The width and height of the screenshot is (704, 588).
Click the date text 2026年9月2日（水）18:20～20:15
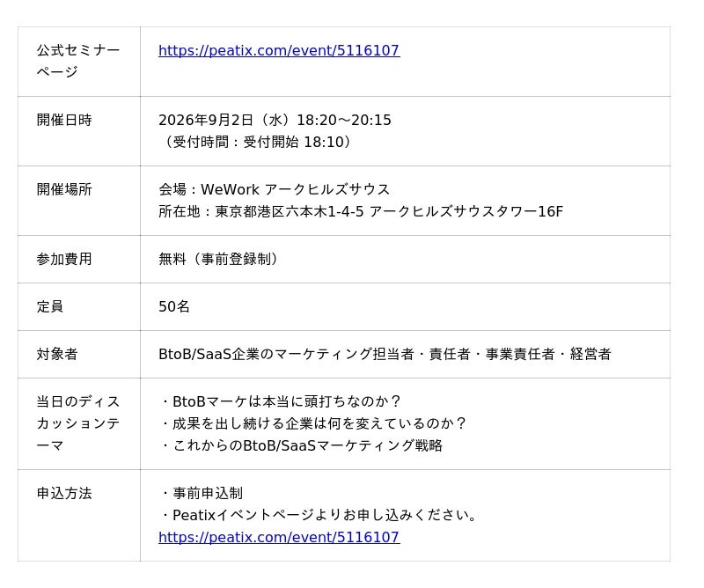275,120
